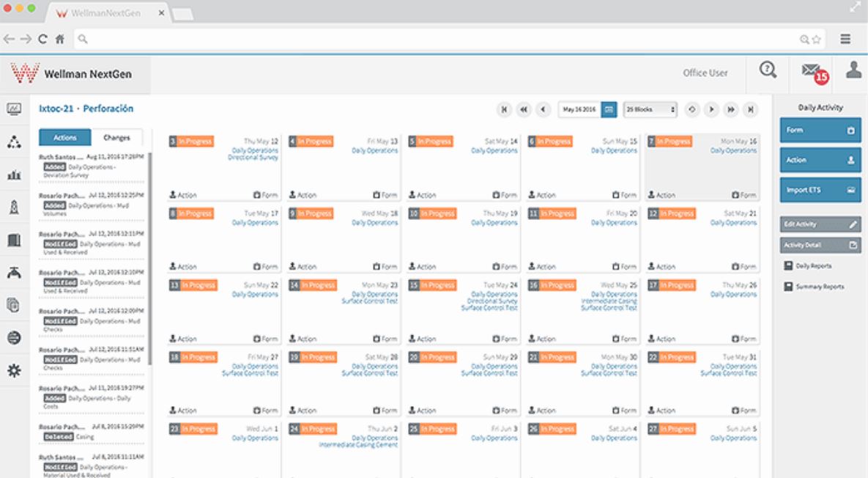Open the browser hamburger menu
The width and height of the screenshot is (868, 478).
(845, 39)
